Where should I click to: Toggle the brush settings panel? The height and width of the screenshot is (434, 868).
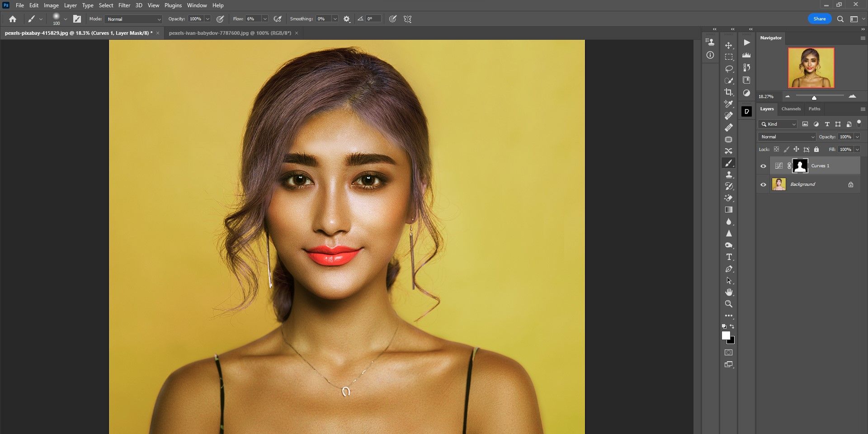77,19
